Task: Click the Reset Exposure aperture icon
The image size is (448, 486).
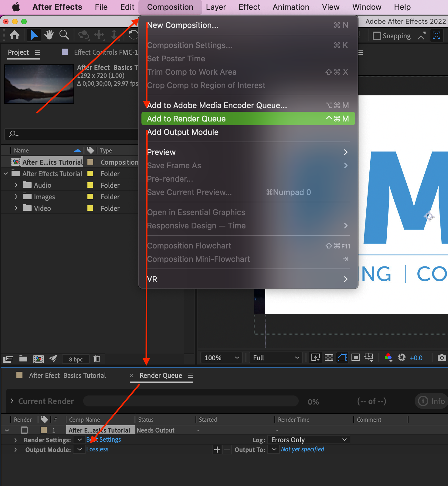Action: pos(402,358)
